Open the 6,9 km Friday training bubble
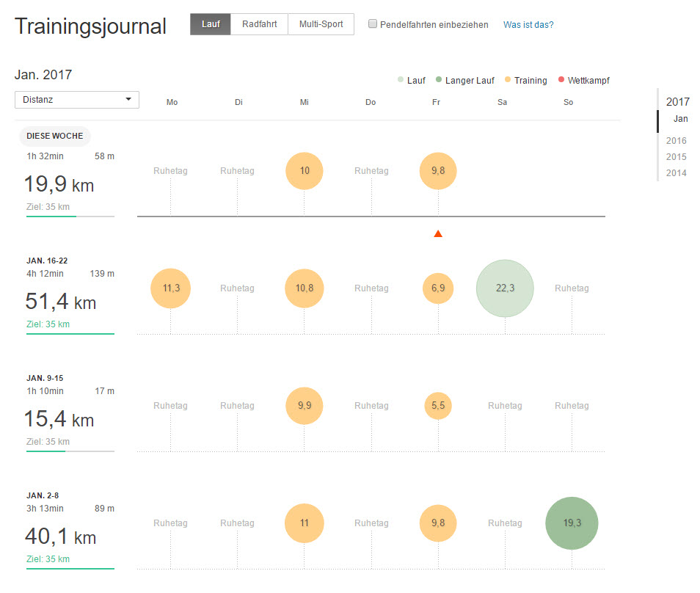 pyautogui.click(x=438, y=288)
